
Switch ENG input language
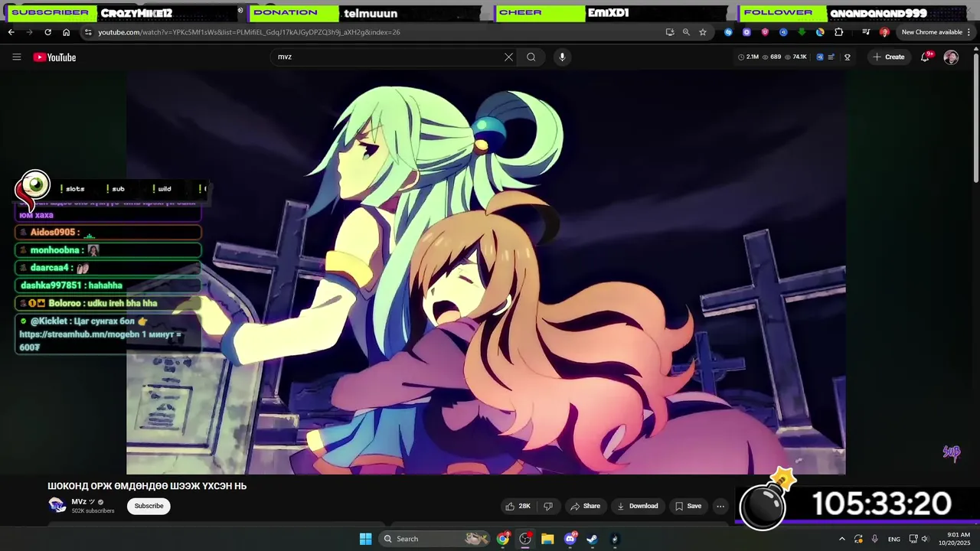[893, 539]
